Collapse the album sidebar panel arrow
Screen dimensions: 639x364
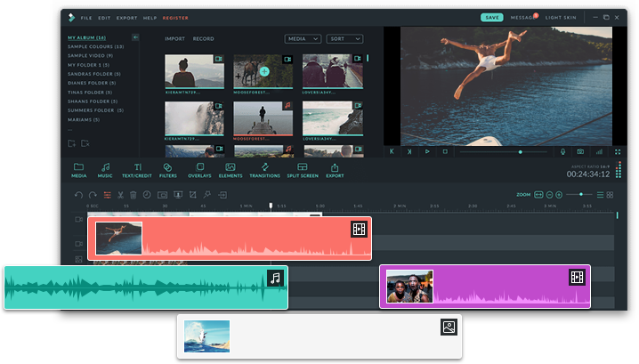pos(135,37)
